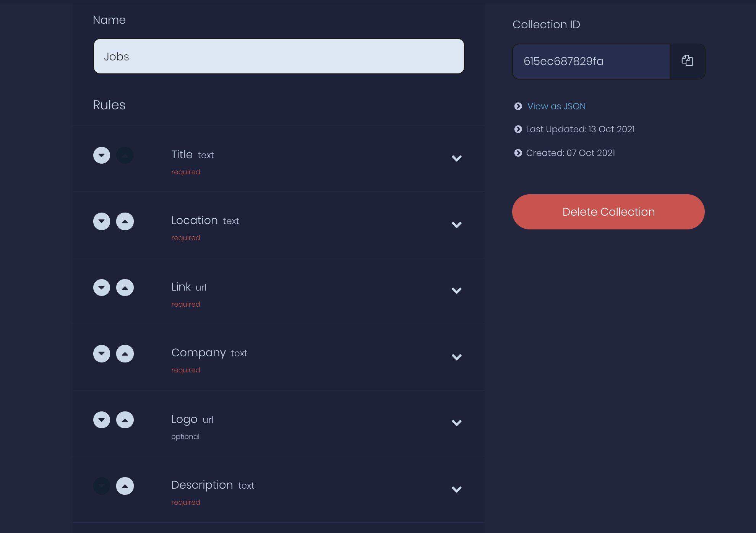Screen dimensions: 756x533
Task: Move the Link rule up
Action: click(x=125, y=288)
